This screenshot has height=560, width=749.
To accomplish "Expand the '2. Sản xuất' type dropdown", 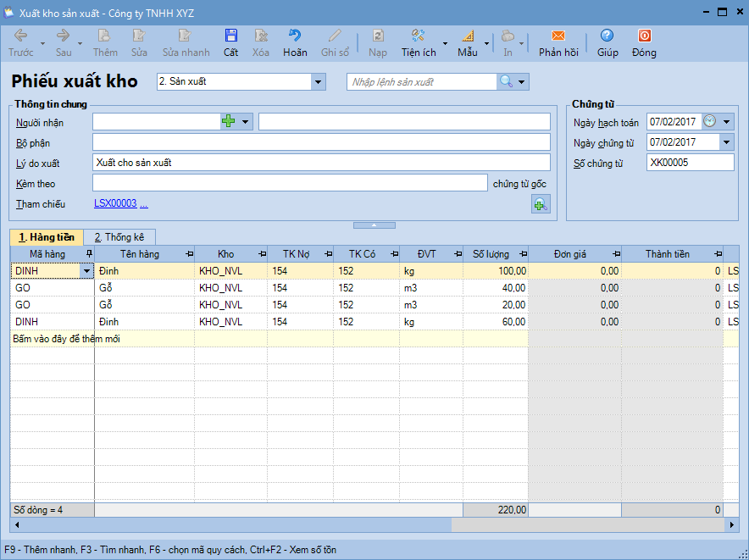I will pos(319,82).
